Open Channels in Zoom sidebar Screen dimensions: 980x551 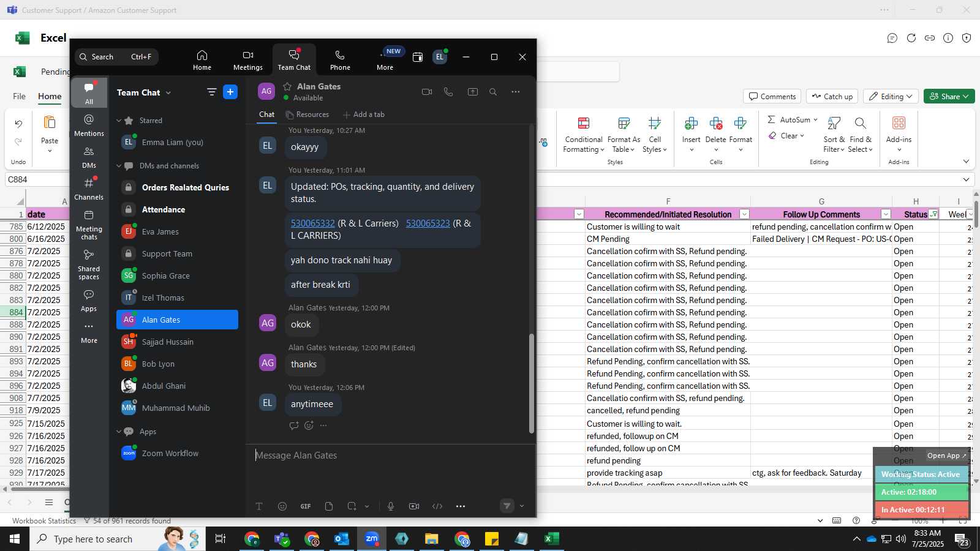click(x=89, y=189)
